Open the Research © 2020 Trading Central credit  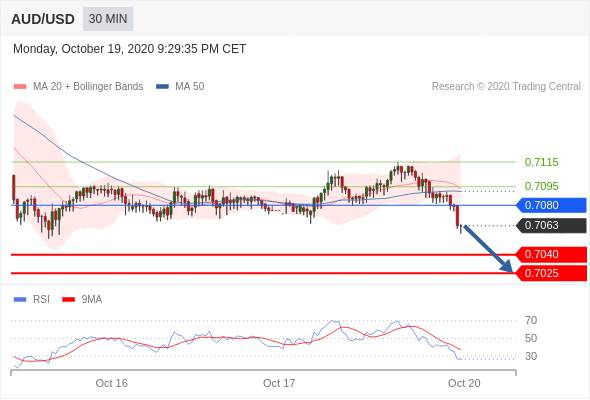point(506,87)
